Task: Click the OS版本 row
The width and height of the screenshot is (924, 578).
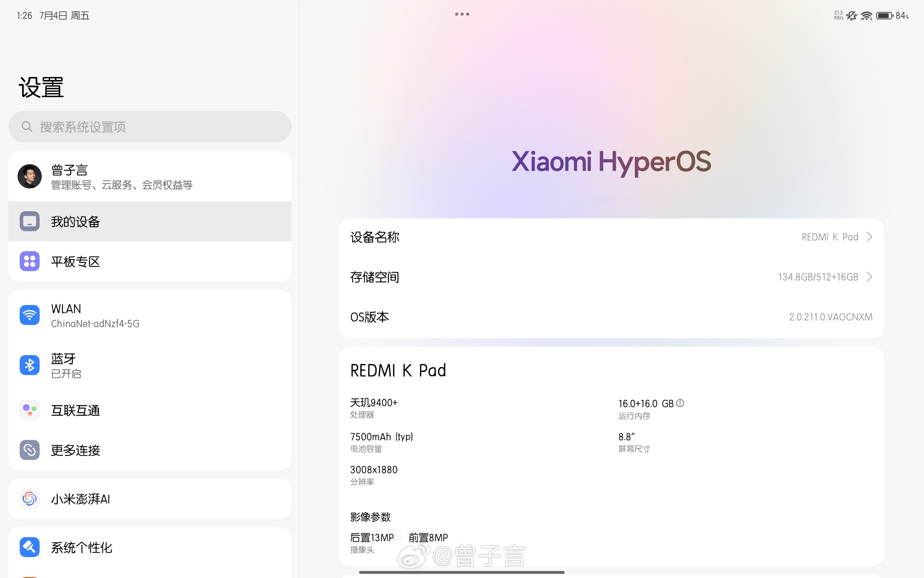Action: click(x=611, y=317)
